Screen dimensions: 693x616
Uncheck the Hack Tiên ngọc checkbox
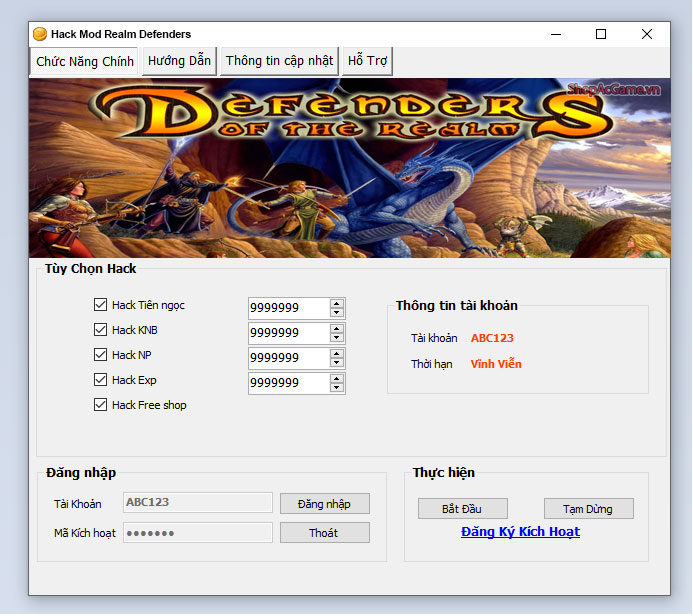click(x=100, y=305)
